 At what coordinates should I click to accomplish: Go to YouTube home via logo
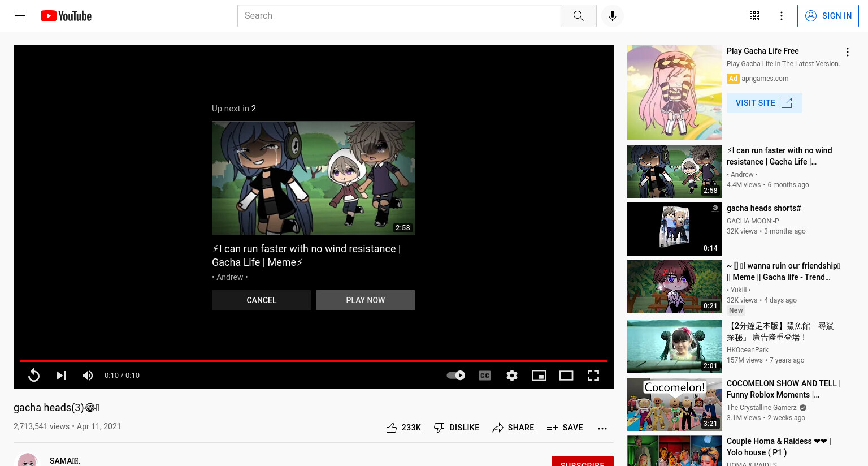point(66,16)
